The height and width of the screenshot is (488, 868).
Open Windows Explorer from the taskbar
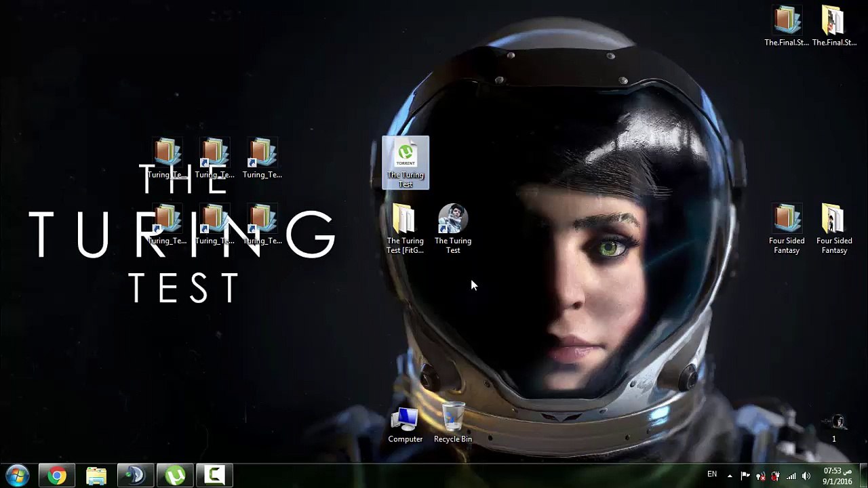tap(96, 476)
